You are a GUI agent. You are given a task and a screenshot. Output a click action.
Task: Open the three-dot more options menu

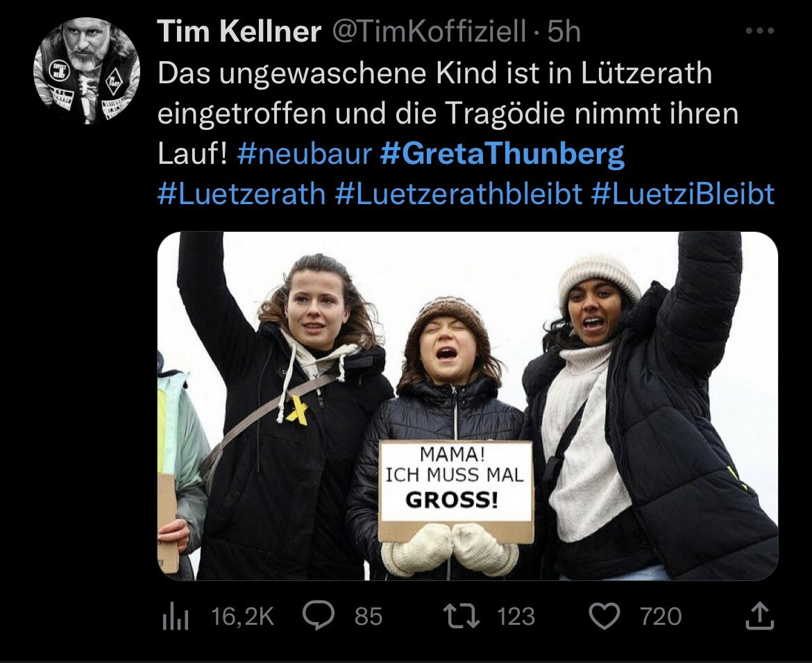tap(760, 31)
